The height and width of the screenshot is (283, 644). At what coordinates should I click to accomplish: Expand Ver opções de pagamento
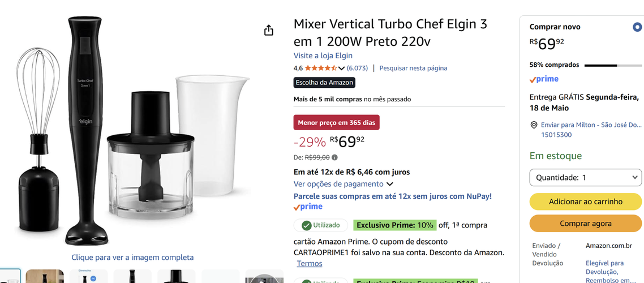(344, 184)
